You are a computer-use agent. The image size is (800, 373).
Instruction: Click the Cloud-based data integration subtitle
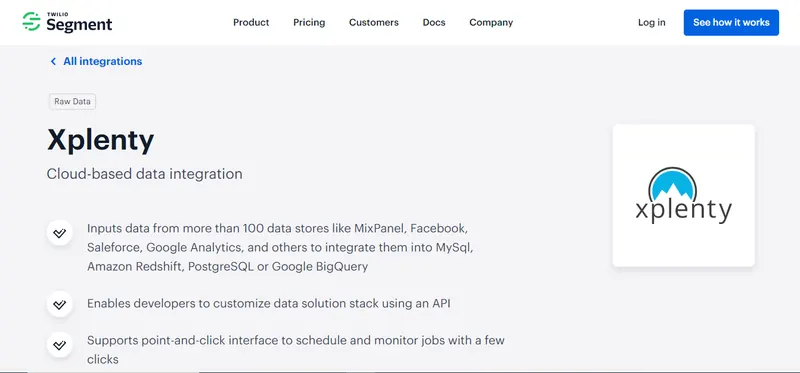click(x=144, y=174)
